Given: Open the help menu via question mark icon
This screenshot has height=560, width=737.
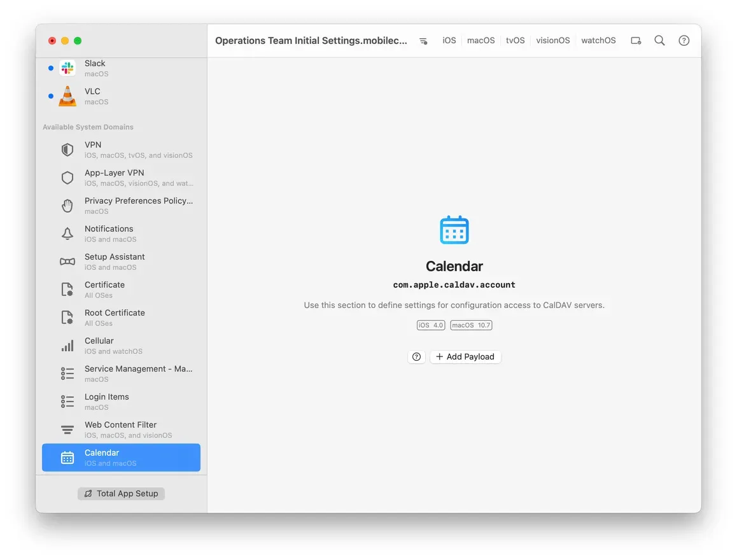Looking at the screenshot, I should point(684,40).
